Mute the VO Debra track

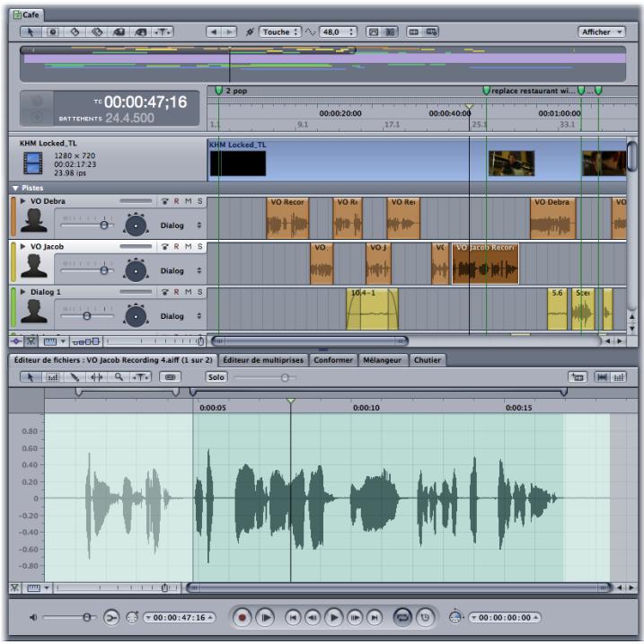[188, 201]
